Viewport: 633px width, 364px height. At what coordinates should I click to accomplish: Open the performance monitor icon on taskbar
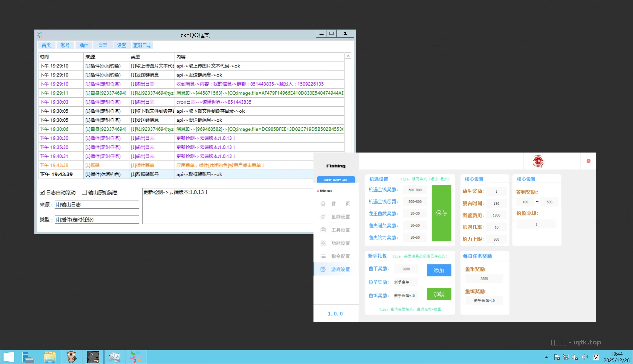pyautogui.click(x=115, y=357)
